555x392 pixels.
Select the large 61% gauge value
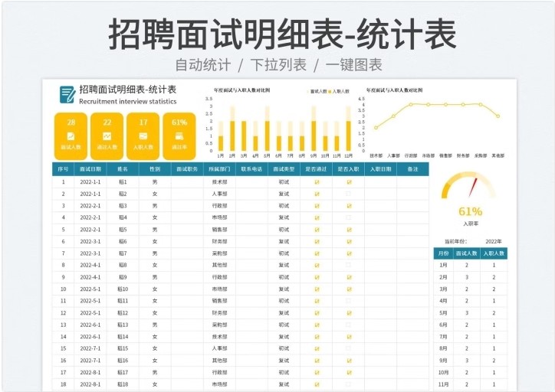[470, 211]
